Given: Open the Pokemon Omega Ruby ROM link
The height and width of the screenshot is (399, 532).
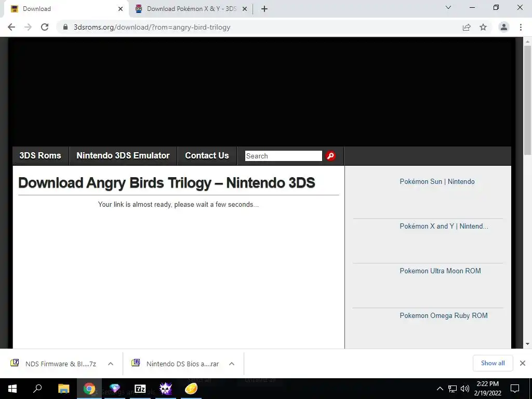Looking at the screenshot, I should [x=444, y=315].
